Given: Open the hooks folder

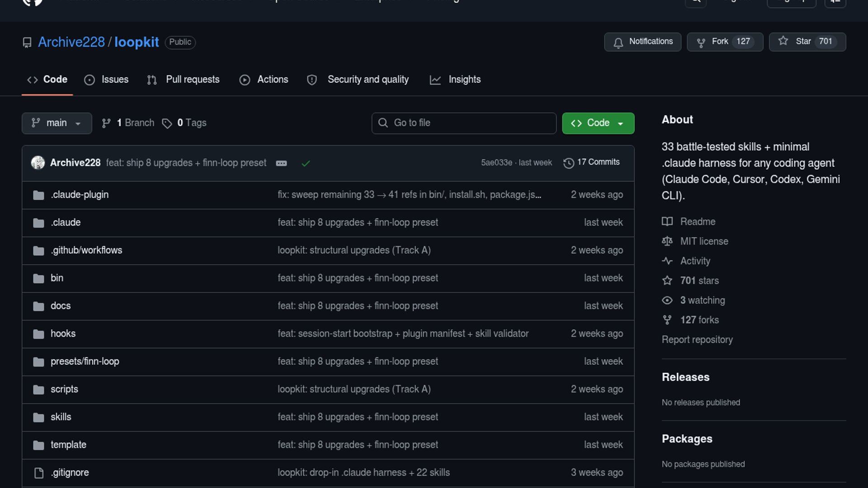Looking at the screenshot, I should [x=63, y=333].
